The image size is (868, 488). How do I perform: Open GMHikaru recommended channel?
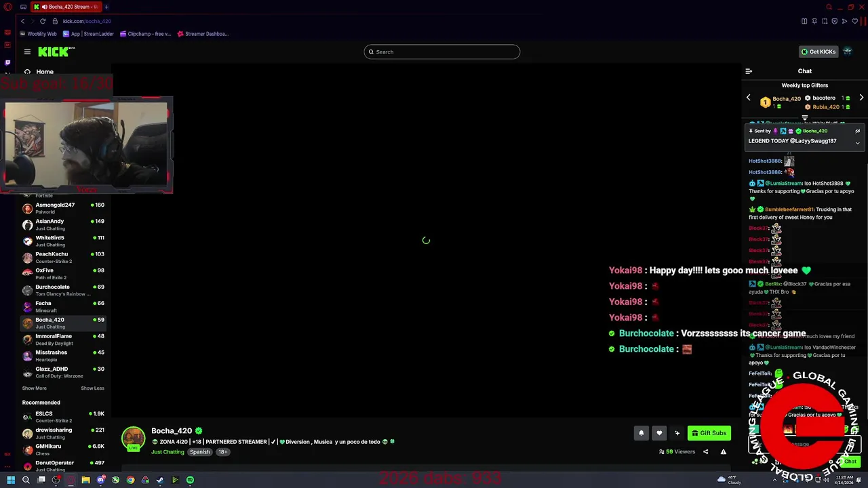click(63, 449)
